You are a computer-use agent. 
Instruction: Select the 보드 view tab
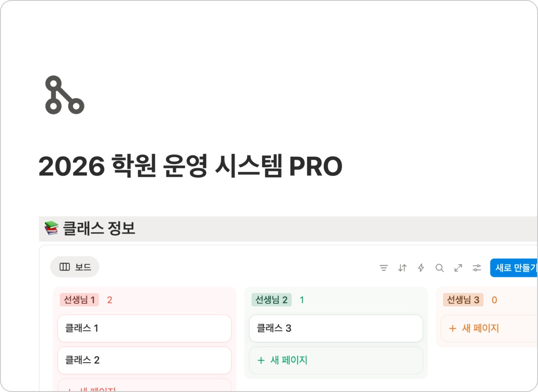point(75,267)
